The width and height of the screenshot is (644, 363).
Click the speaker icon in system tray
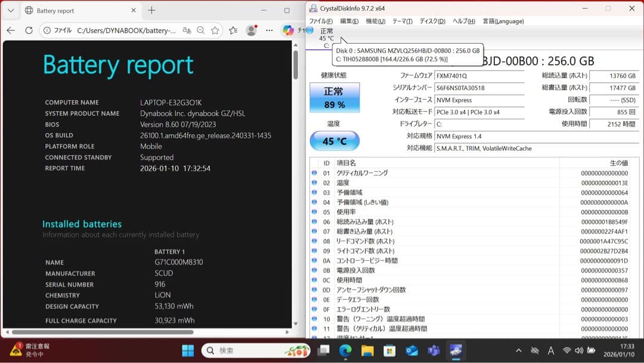pyautogui.click(x=579, y=351)
